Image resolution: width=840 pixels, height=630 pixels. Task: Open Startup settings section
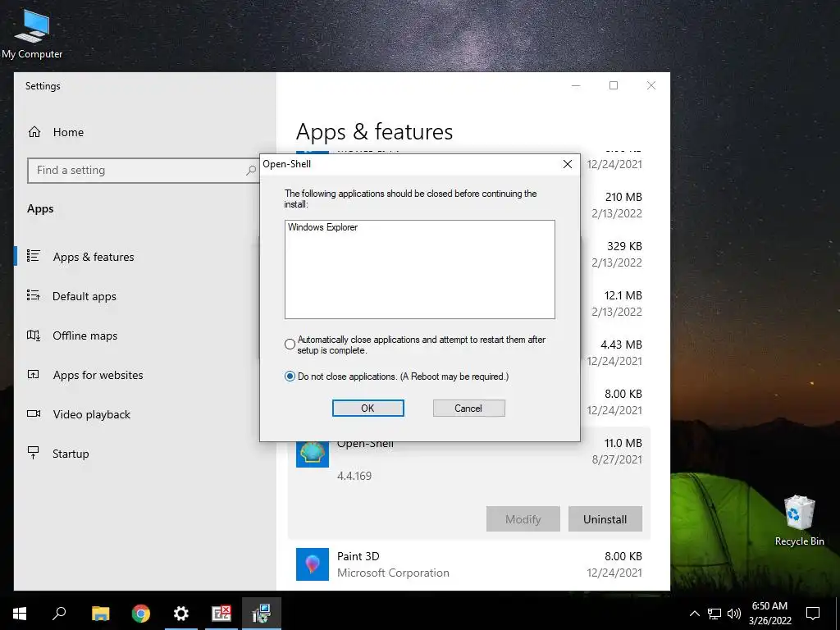[71, 454]
